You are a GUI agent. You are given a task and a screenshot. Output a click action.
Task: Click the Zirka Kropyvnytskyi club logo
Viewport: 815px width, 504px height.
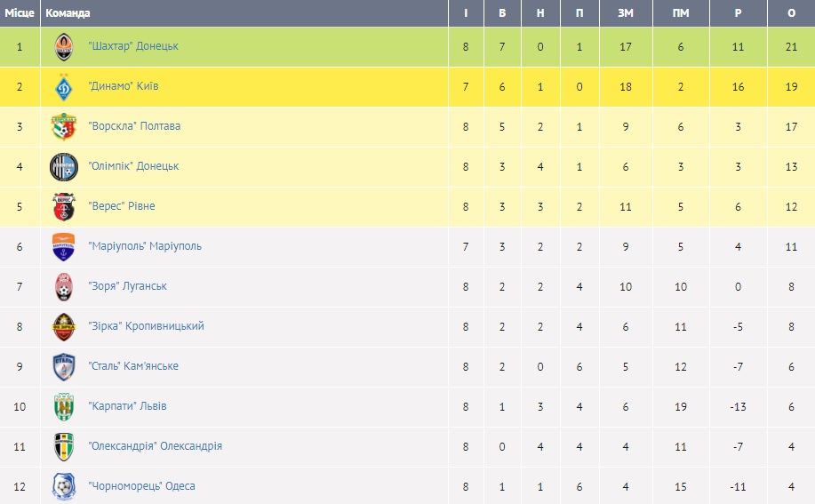coord(63,326)
